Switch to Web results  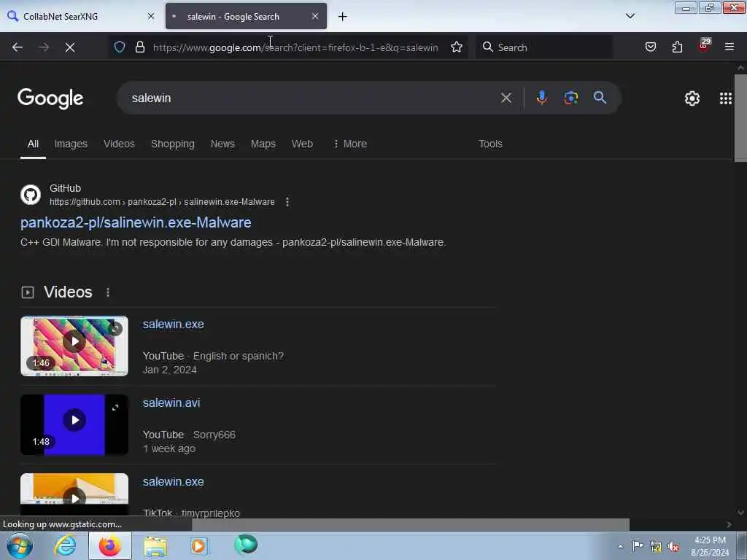coord(302,144)
